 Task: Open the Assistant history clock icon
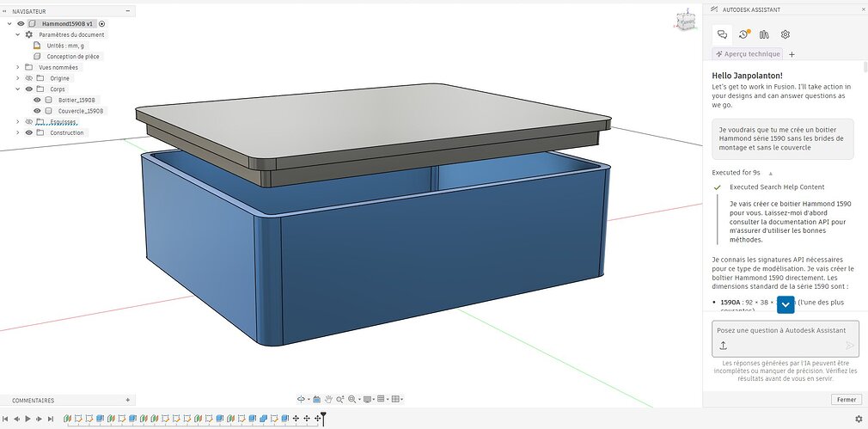744,34
